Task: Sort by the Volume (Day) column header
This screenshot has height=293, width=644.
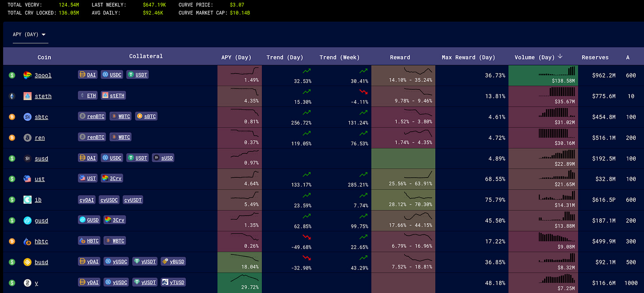Action: click(x=538, y=57)
